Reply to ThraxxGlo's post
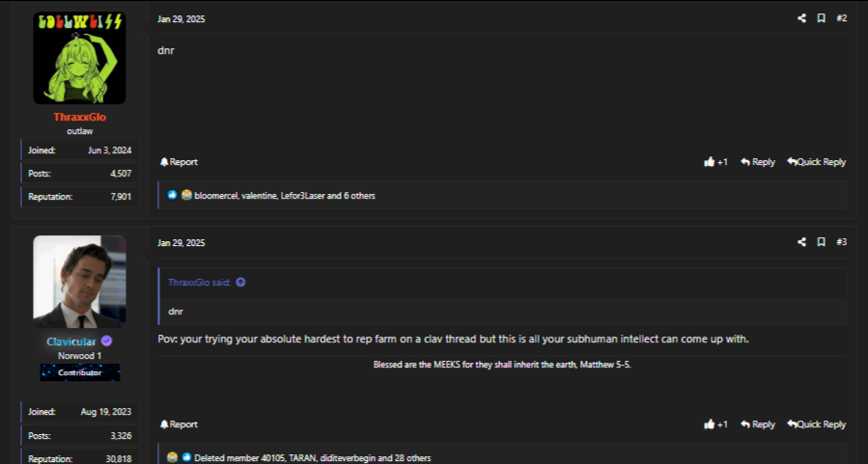Viewport: 868px width, 464px height. [758, 162]
